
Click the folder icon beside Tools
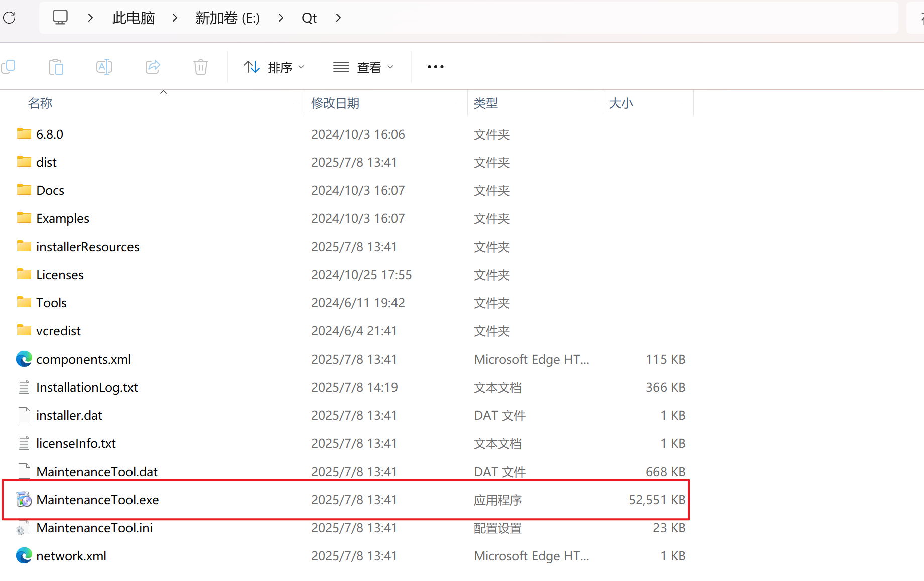23,302
